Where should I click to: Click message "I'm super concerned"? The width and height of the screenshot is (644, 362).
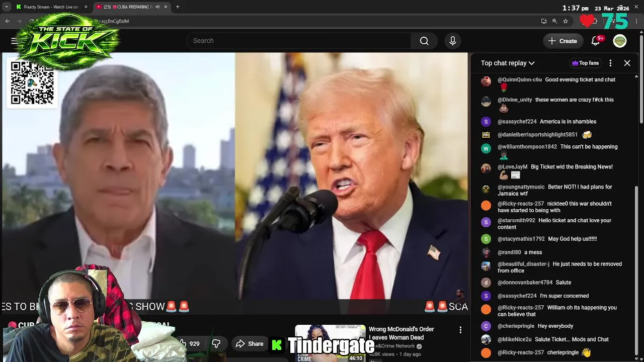tap(564, 296)
